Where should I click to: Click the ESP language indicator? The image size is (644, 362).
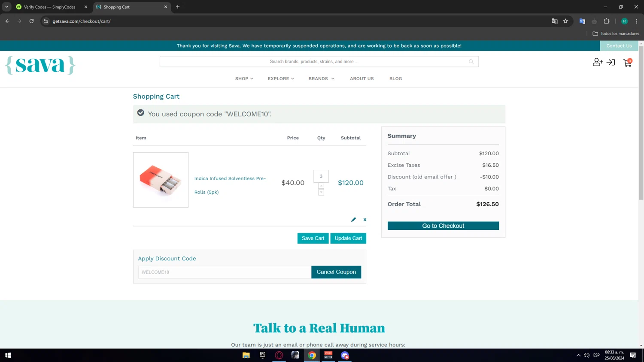click(596, 355)
